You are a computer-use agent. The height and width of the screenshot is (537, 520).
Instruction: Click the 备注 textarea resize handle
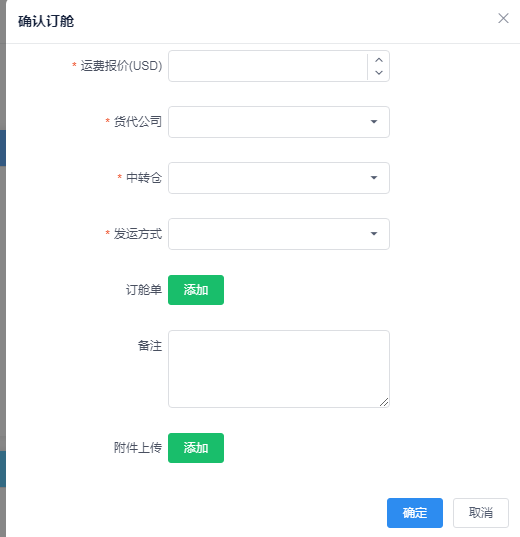384,402
